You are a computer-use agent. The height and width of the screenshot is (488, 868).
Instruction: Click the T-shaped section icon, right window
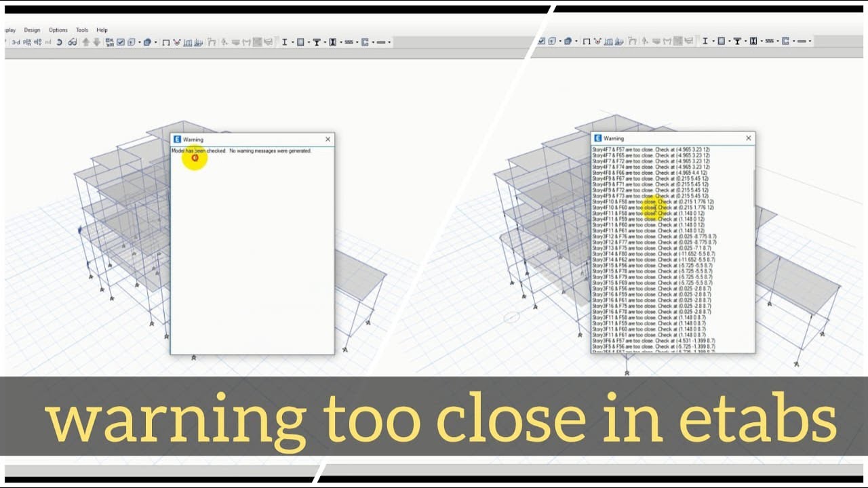coord(737,41)
